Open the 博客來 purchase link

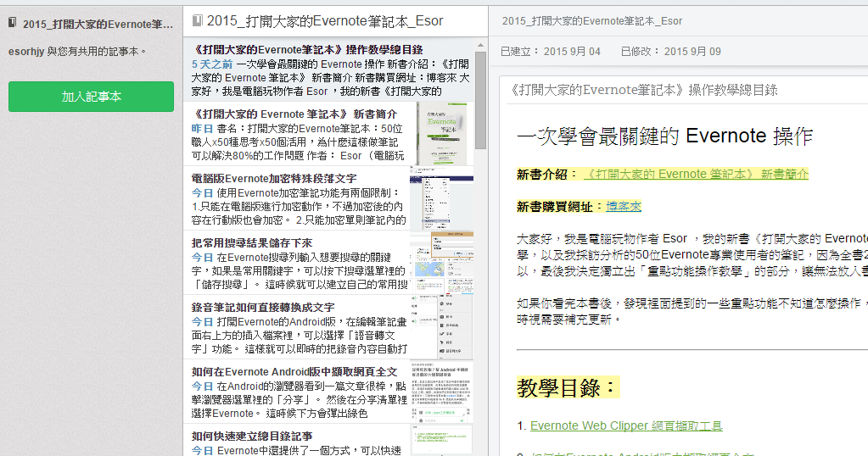point(624,207)
